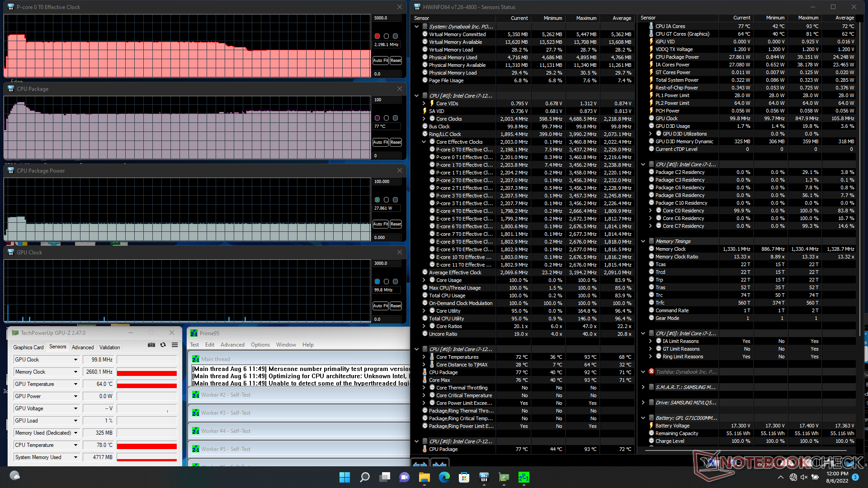Click 5000.0 max field in P-core graph
The width and height of the screenshot is (868, 488).
pos(387,18)
